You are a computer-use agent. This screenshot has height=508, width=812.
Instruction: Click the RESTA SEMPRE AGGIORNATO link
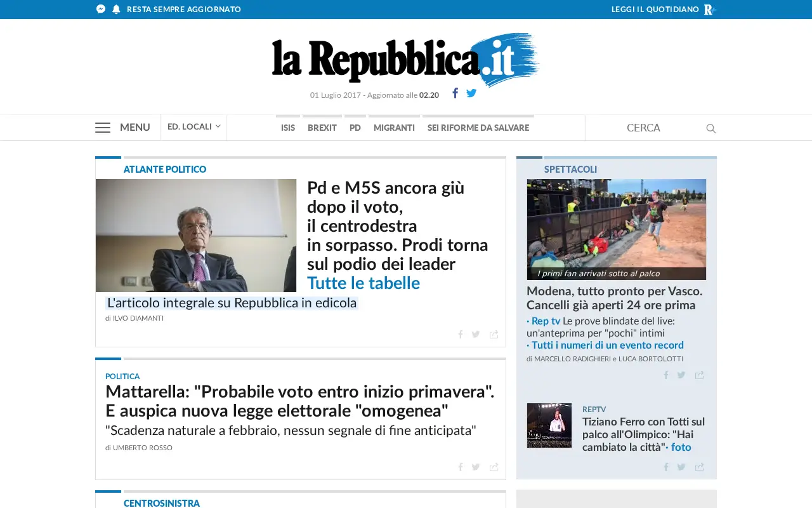pos(184,10)
